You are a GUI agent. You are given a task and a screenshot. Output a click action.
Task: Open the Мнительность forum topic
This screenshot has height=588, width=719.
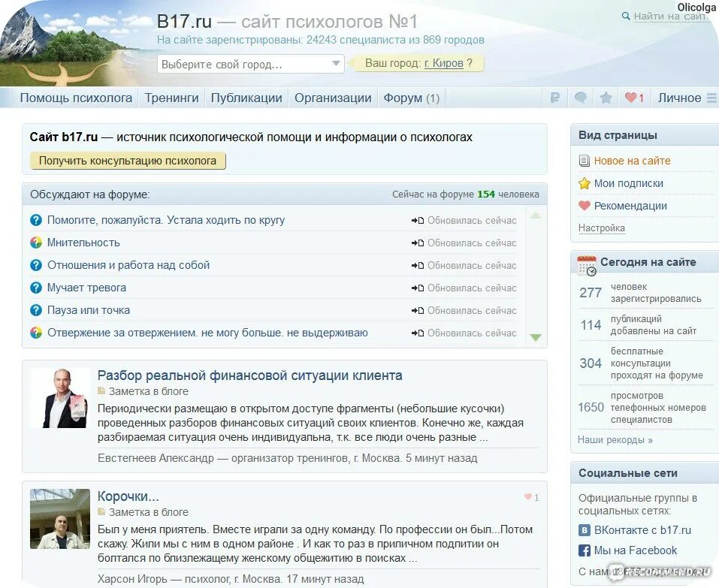83,243
